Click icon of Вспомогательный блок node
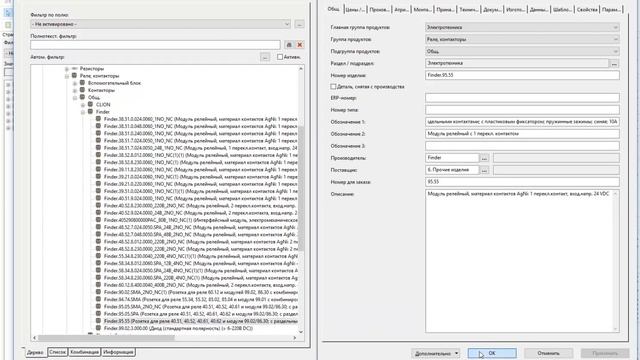 82,83
